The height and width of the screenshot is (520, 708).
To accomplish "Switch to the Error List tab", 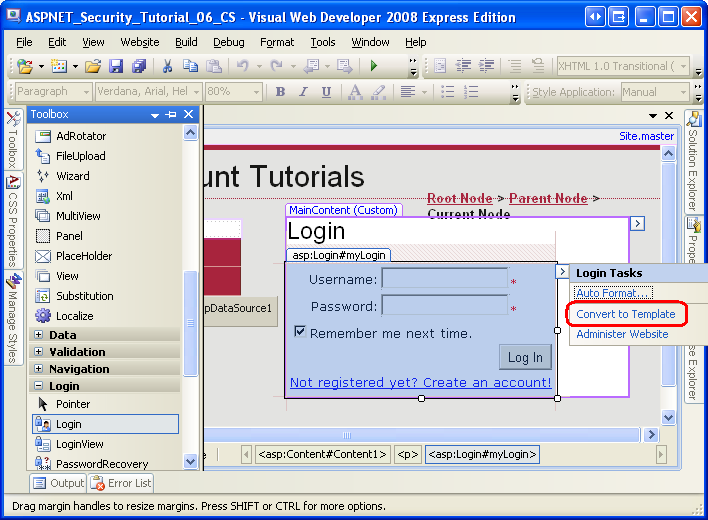I will pos(121,483).
